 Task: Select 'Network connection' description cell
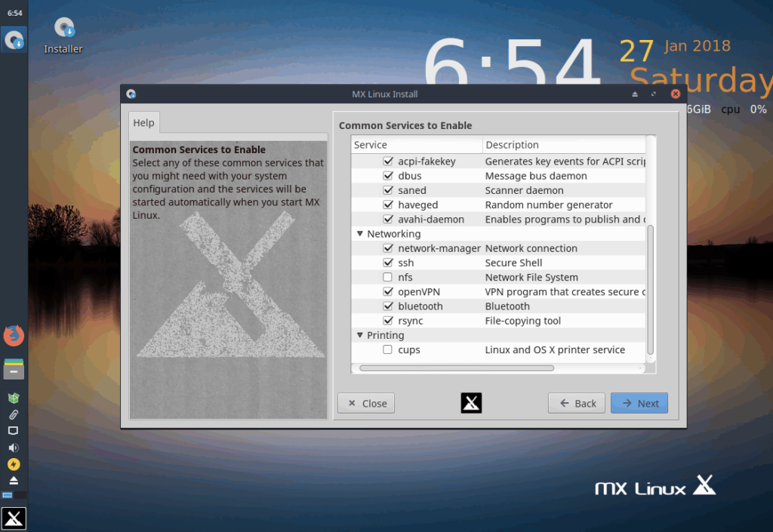click(531, 248)
